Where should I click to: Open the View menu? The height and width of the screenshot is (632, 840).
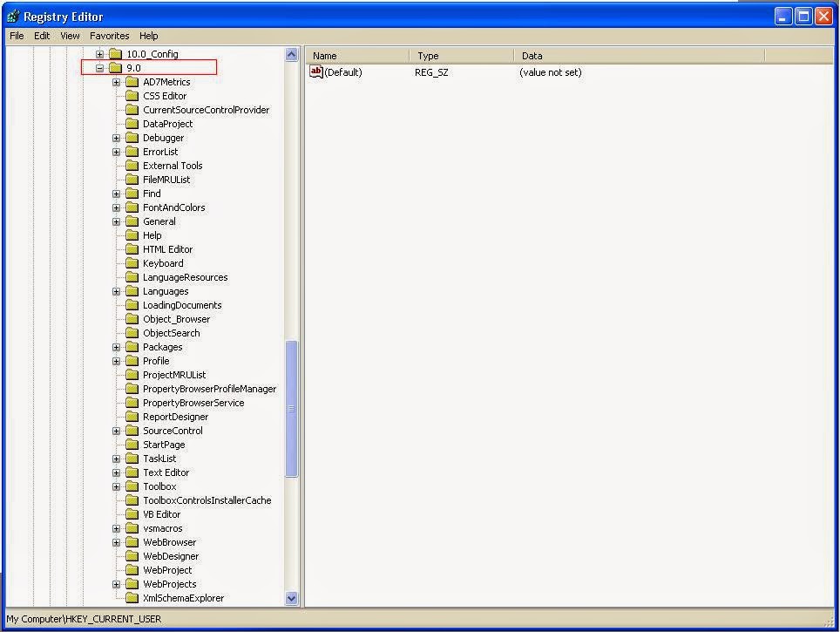point(70,36)
